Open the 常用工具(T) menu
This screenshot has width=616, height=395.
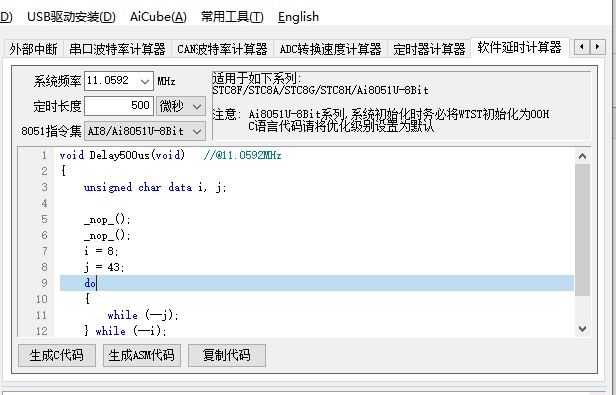click(x=232, y=17)
